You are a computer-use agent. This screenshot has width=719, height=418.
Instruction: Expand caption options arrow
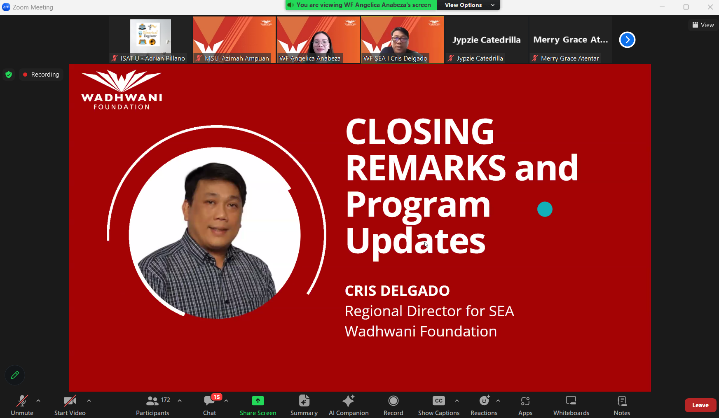(457, 401)
